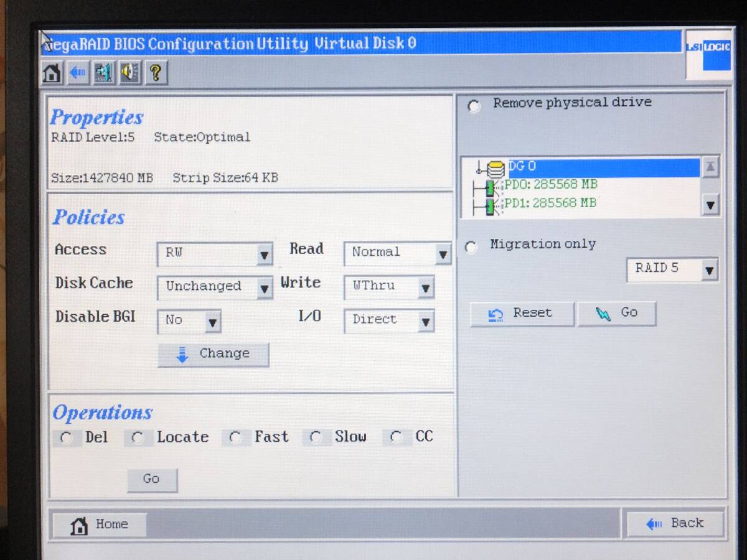Viewport: 747px width, 560px height.
Task: Click the blue back arrow toolbar icon
Action: 78,73
